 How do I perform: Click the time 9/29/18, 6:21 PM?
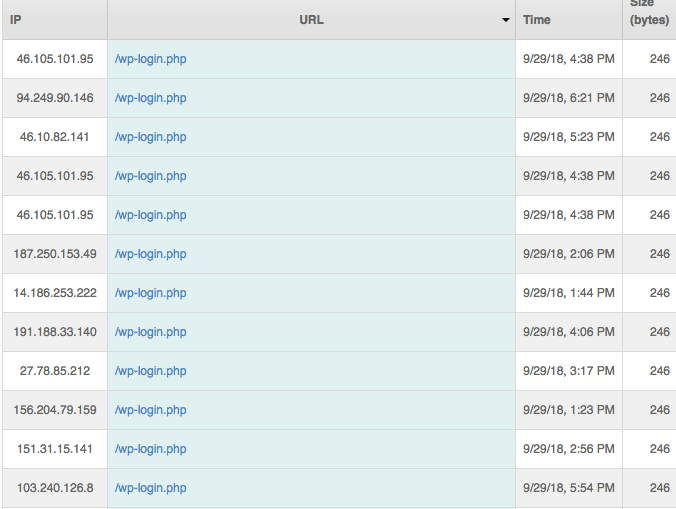point(569,98)
